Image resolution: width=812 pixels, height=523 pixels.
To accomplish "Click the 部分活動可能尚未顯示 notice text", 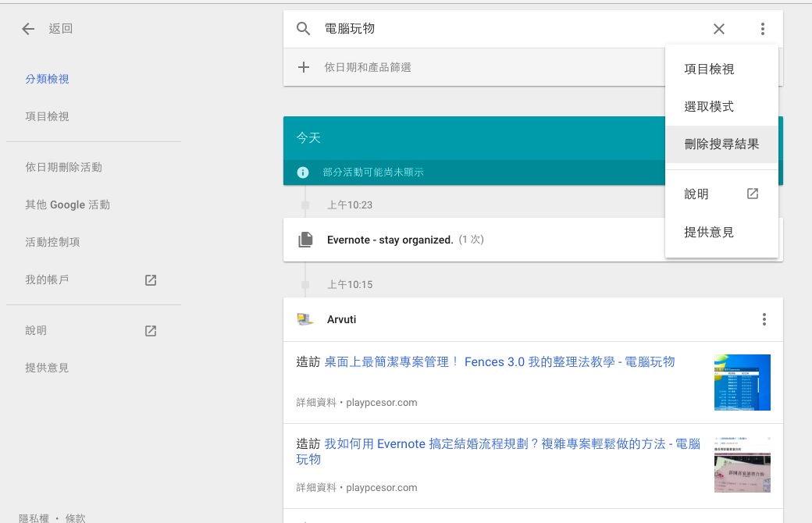I will 373,173.
